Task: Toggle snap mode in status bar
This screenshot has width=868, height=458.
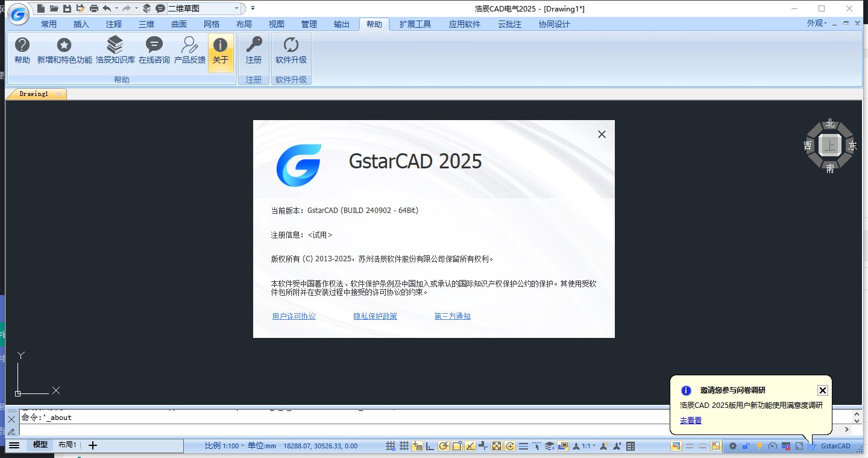Action: click(x=390, y=446)
